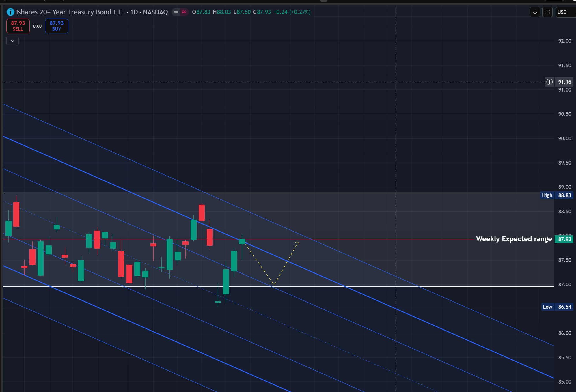Click the Weekly Expected range text label
The image size is (576, 392).
514,239
